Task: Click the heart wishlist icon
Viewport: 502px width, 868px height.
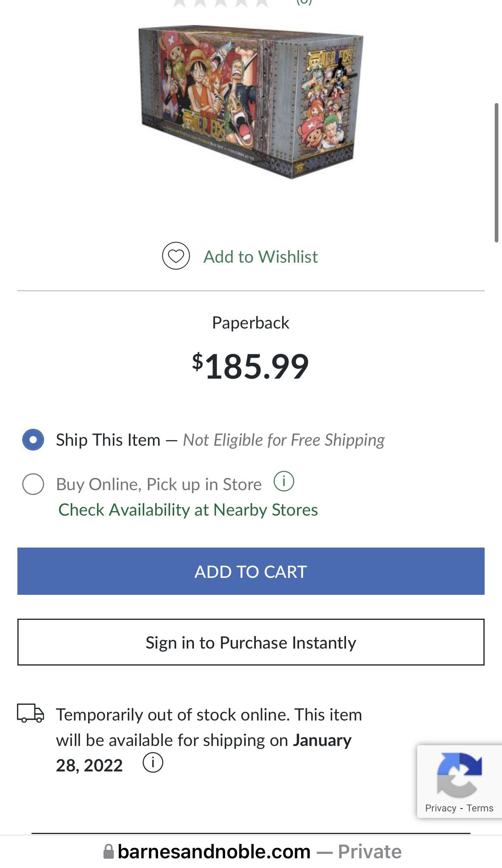Action: click(x=176, y=256)
